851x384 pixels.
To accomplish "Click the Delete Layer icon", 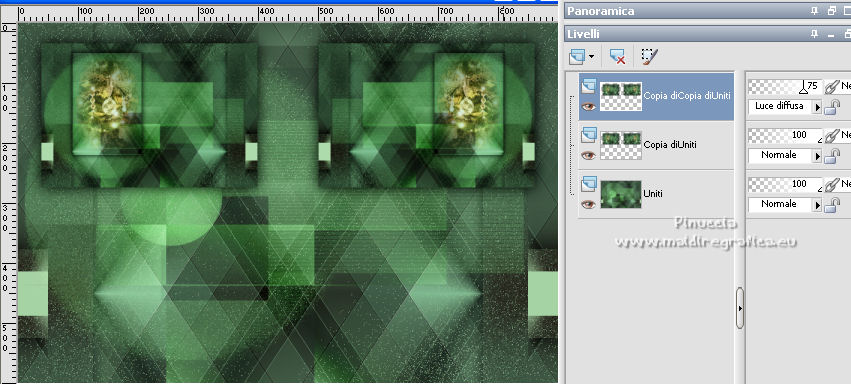I will coord(617,56).
